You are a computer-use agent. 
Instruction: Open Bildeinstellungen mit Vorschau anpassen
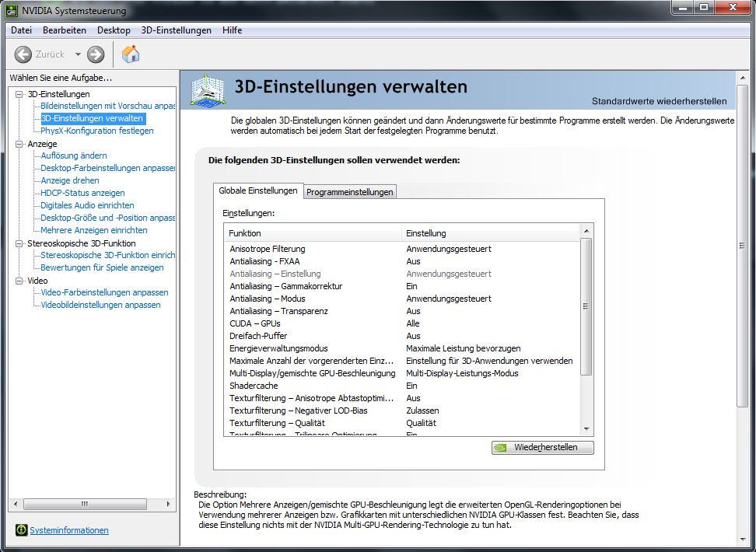[x=107, y=106]
